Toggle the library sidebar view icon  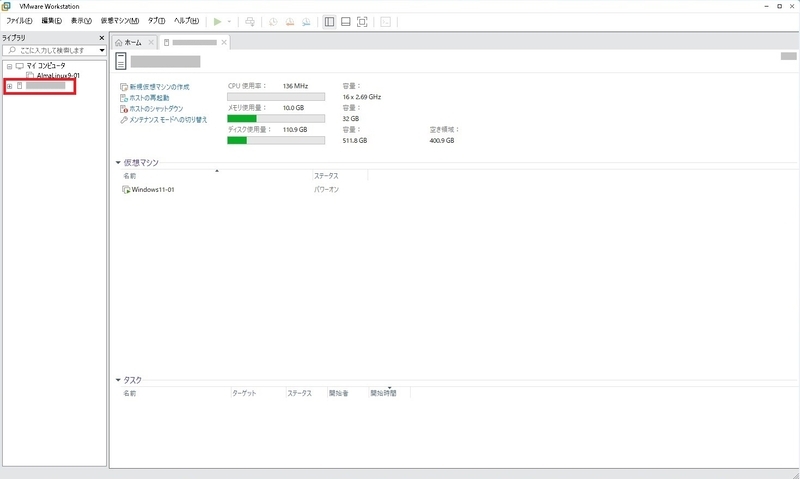point(330,21)
